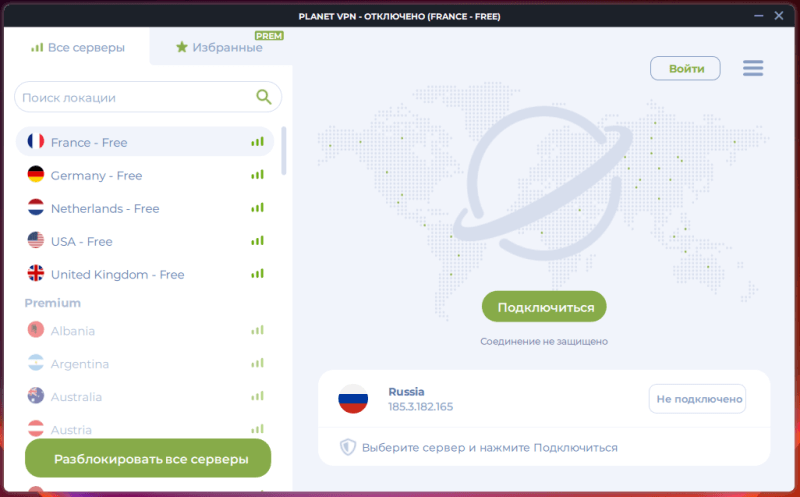Open the Избранные tab
The height and width of the screenshot is (497, 800).
tap(219, 47)
